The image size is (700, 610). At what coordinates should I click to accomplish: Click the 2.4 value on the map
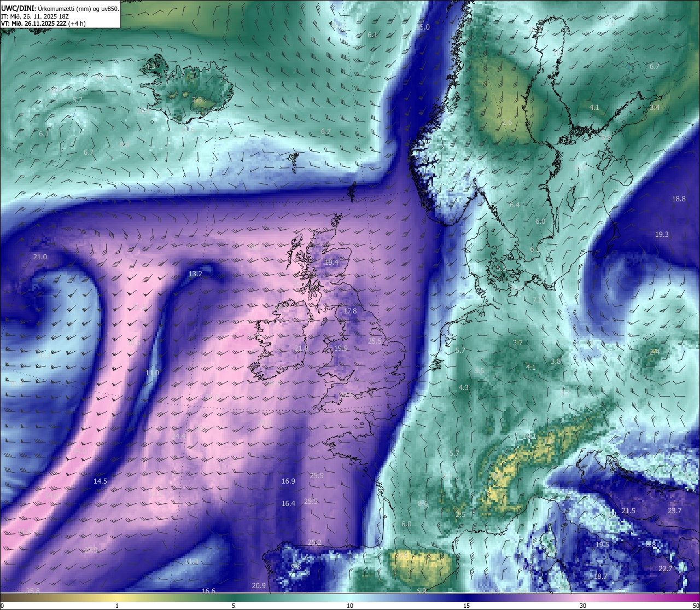[x=655, y=352]
